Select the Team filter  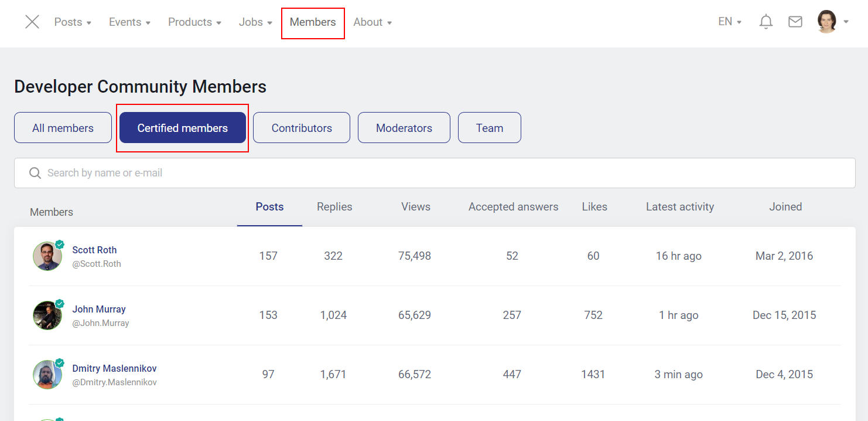tap(490, 128)
